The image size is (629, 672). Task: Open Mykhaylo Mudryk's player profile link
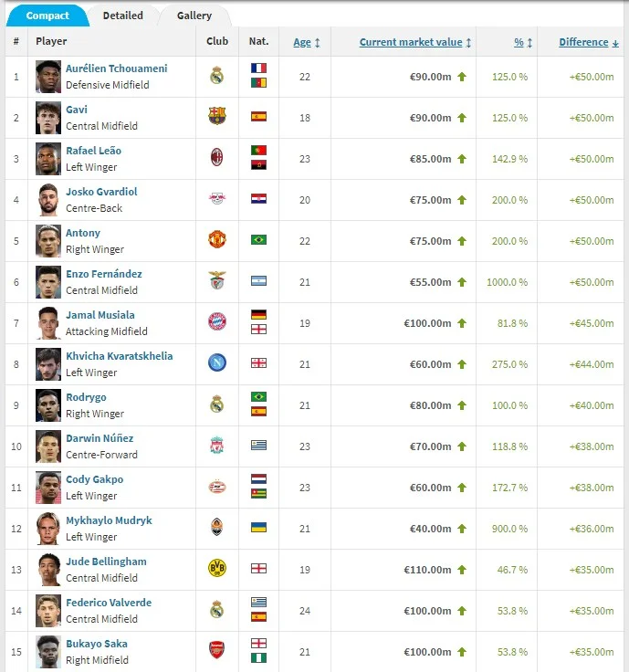pyautogui.click(x=109, y=520)
